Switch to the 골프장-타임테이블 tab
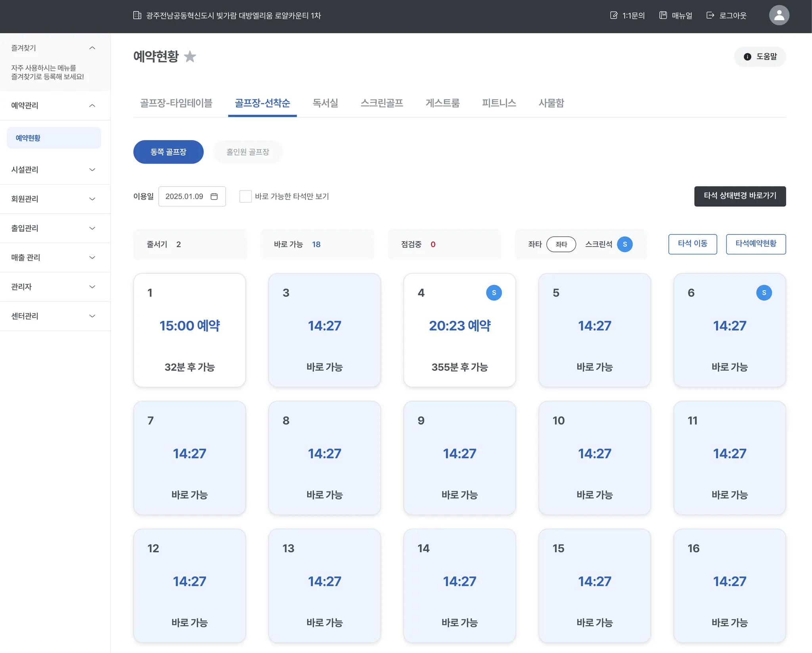The height and width of the screenshot is (653, 812). pos(176,103)
